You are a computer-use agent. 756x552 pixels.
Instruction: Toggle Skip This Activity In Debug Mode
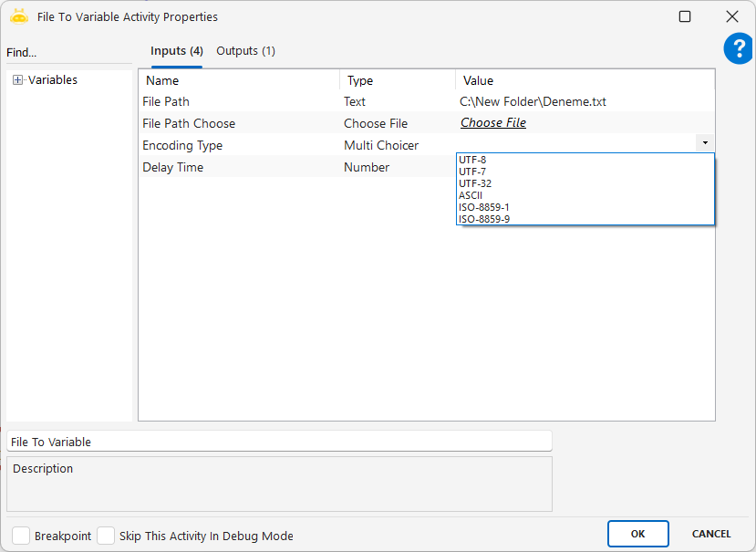click(106, 536)
